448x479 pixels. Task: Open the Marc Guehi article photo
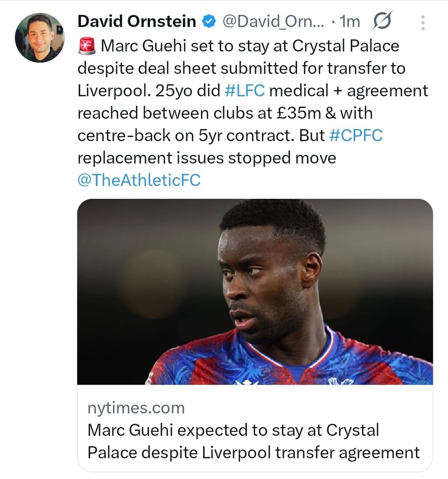255,292
